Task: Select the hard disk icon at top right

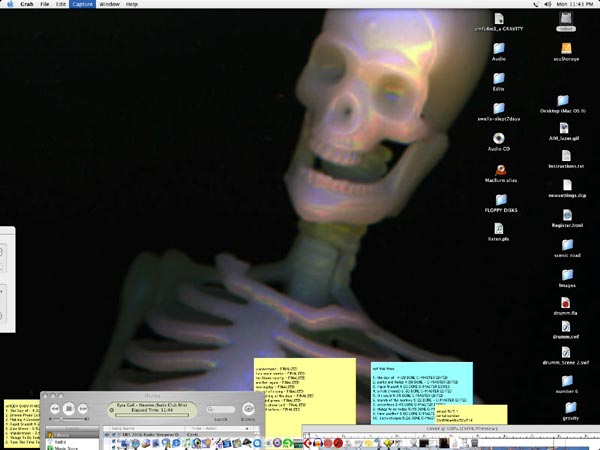Action: pos(566,18)
